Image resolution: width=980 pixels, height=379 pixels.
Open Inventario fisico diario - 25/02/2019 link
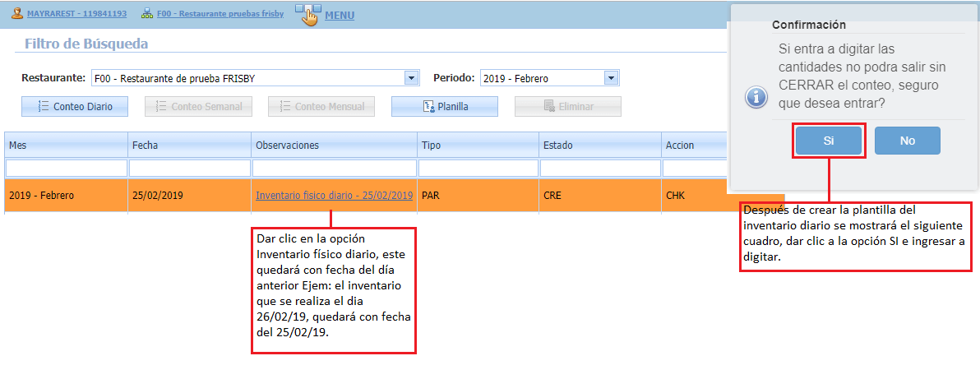335,195
